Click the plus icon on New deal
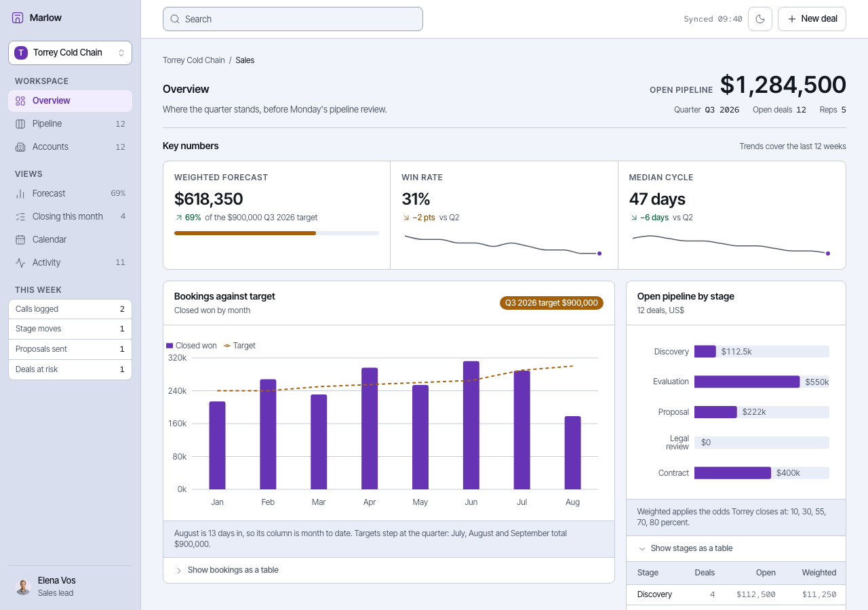Screen dimensions: 868x610 (791, 19)
